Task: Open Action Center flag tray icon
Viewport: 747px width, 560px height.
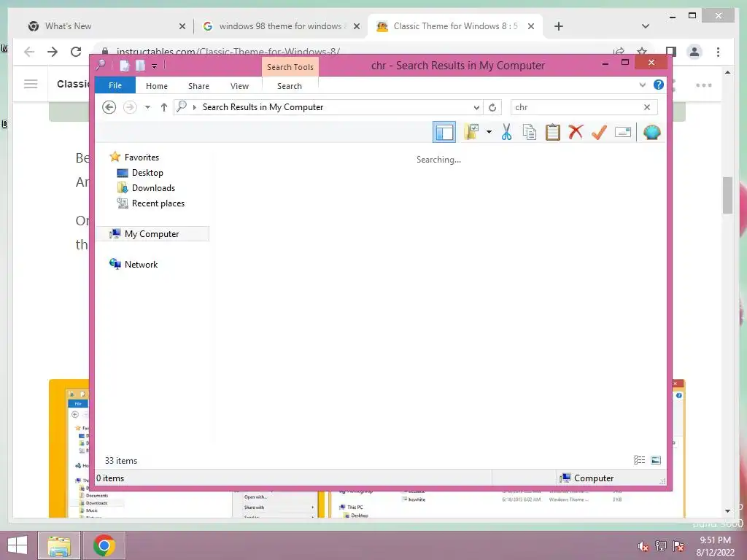Action: [x=678, y=546]
